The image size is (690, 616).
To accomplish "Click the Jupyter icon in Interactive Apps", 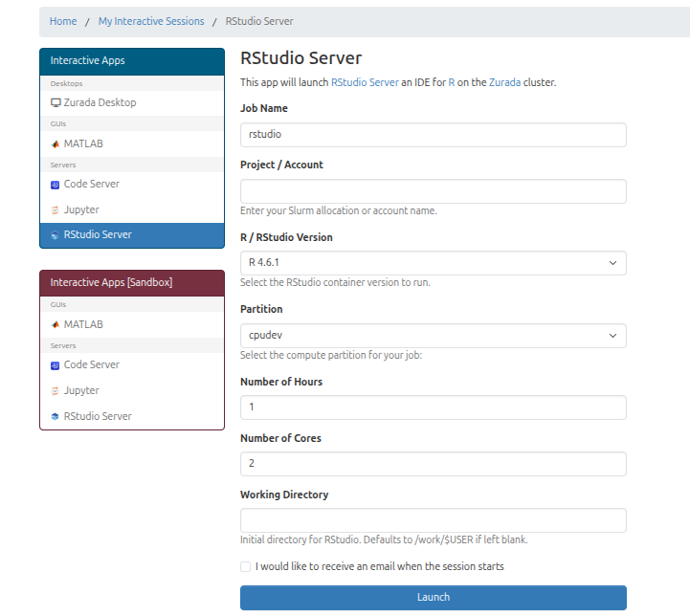I will [55, 210].
